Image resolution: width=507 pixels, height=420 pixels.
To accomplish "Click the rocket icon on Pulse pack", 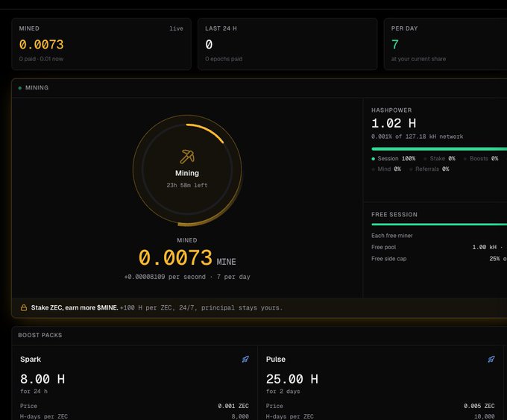I will tap(491, 359).
